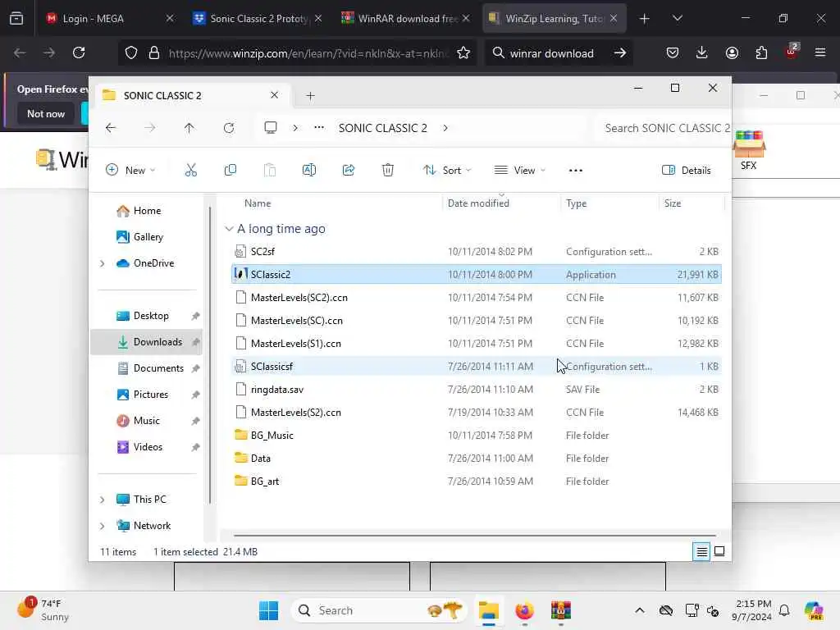Click the File Explorer icon in the taskbar
Screen dimensions: 840x630
(489, 610)
